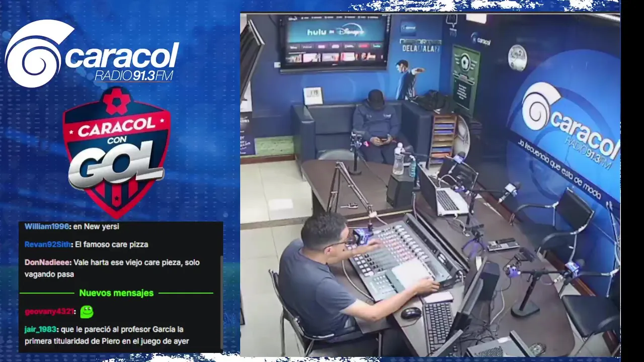The height and width of the screenshot is (362, 644).
Task: Open the geovany4321 username in chat
Action: (x=49, y=312)
